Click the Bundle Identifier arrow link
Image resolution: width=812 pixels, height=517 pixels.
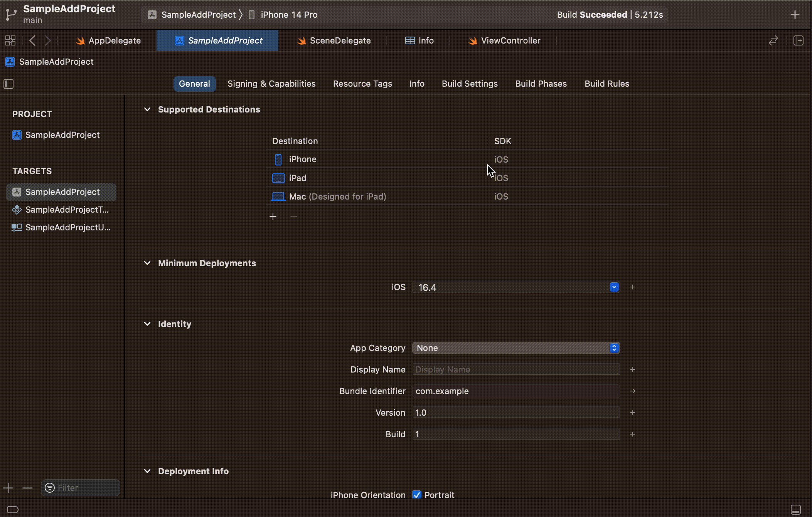[633, 391]
